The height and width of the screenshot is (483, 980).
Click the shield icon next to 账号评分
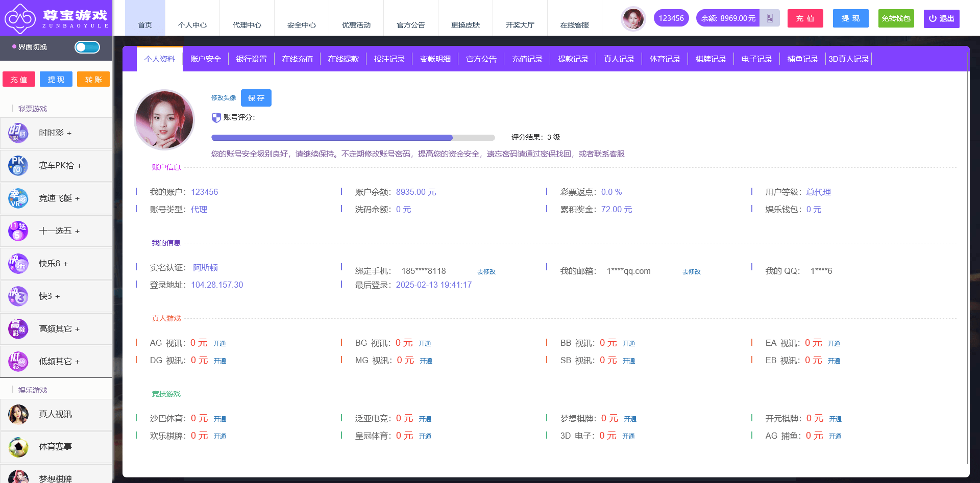[216, 118]
